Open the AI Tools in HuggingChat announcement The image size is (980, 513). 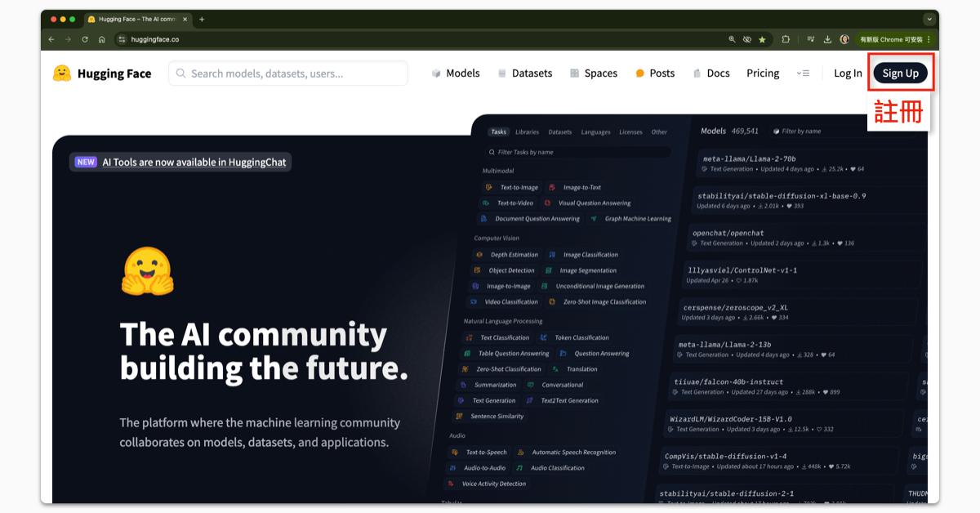click(x=194, y=162)
